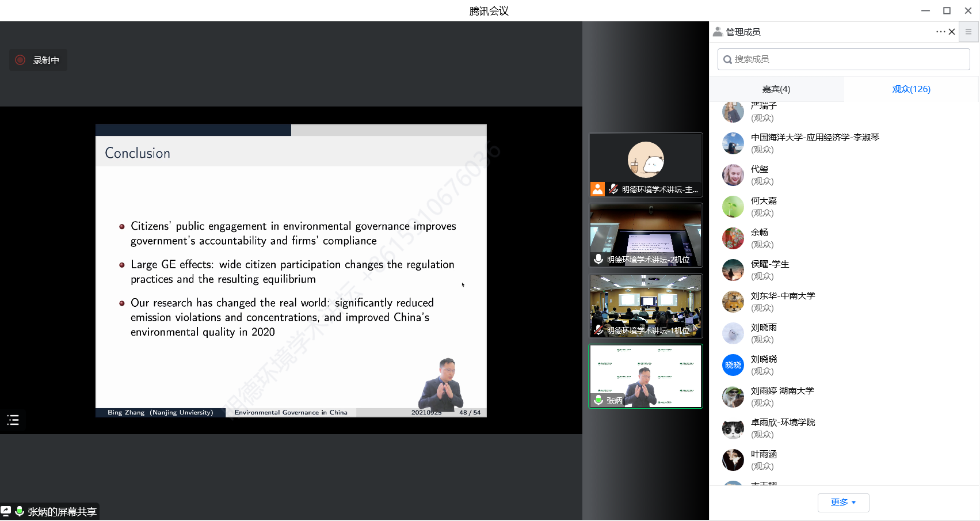
Task: Switch to the 嘉宾(4) tab
Action: pyautogui.click(x=776, y=89)
